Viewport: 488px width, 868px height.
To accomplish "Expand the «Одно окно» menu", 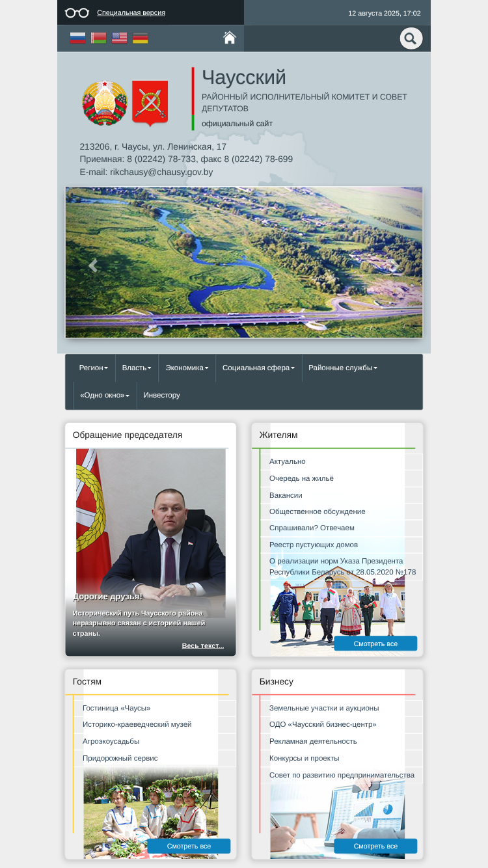I will click(105, 395).
